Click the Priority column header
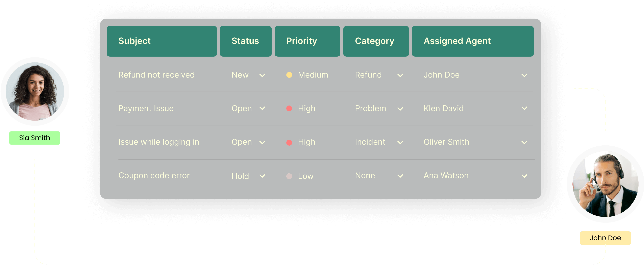 pyautogui.click(x=307, y=41)
